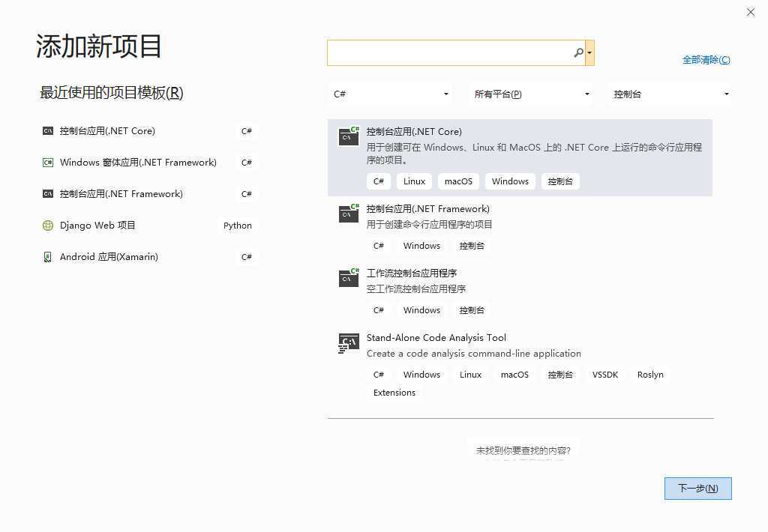Click the Android Xamarin phone icon
The height and width of the screenshot is (532, 768).
pyautogui.click(x=47, y=257)
